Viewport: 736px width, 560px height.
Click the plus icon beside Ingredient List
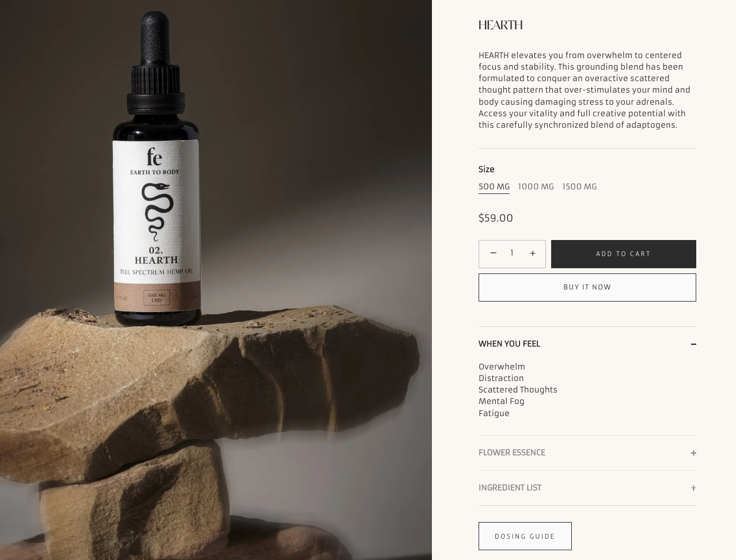pyautogui.click(x=693, y=488)
